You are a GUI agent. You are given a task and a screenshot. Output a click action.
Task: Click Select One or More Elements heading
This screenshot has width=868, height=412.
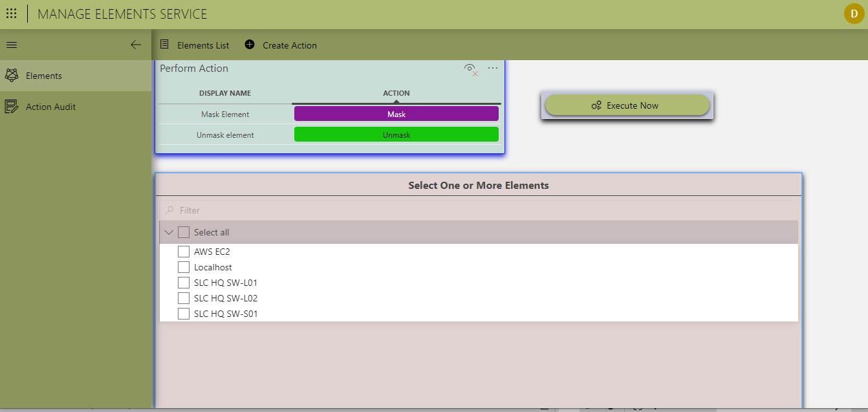(x=479, y=185)
